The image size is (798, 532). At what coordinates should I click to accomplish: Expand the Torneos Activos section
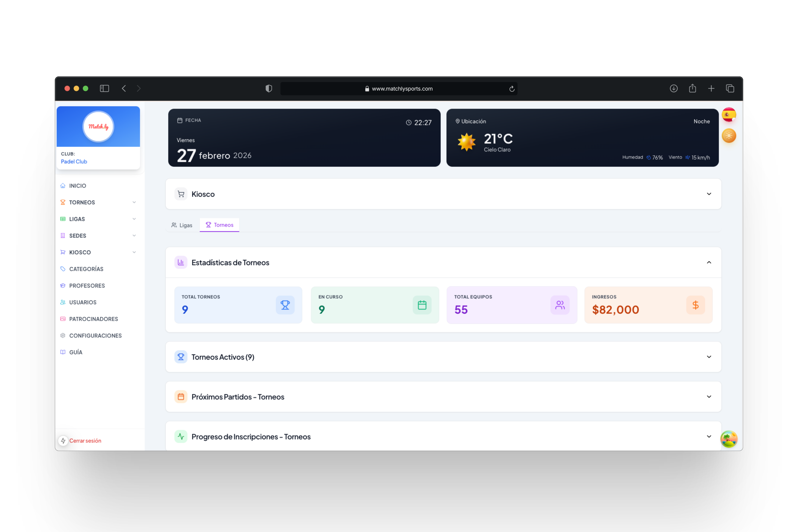point(709,357)
